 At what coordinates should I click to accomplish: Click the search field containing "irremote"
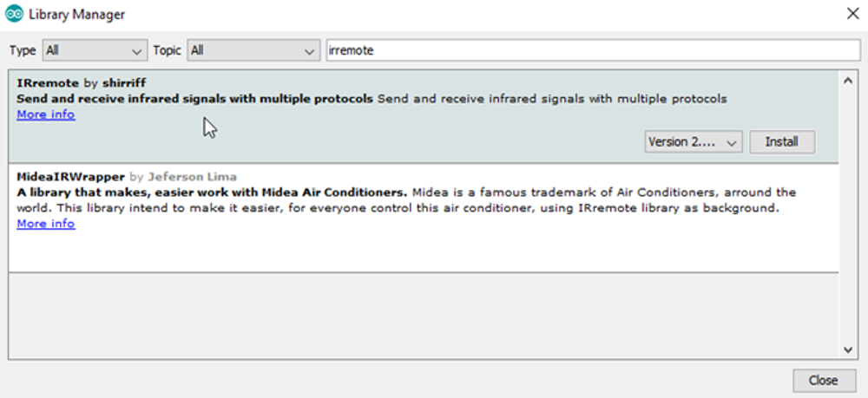592,50
